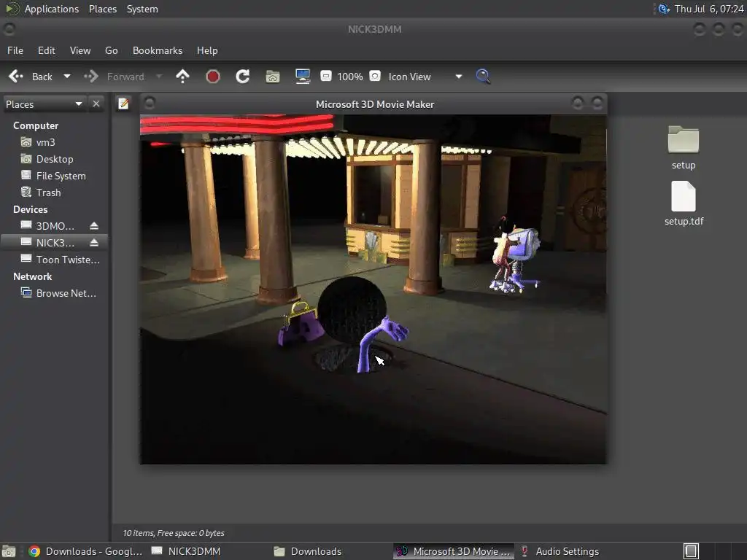Reset zoom via the 100% label
Image resolution: width=747 pixels, height=560 pixels.
[x=350, y=77]
